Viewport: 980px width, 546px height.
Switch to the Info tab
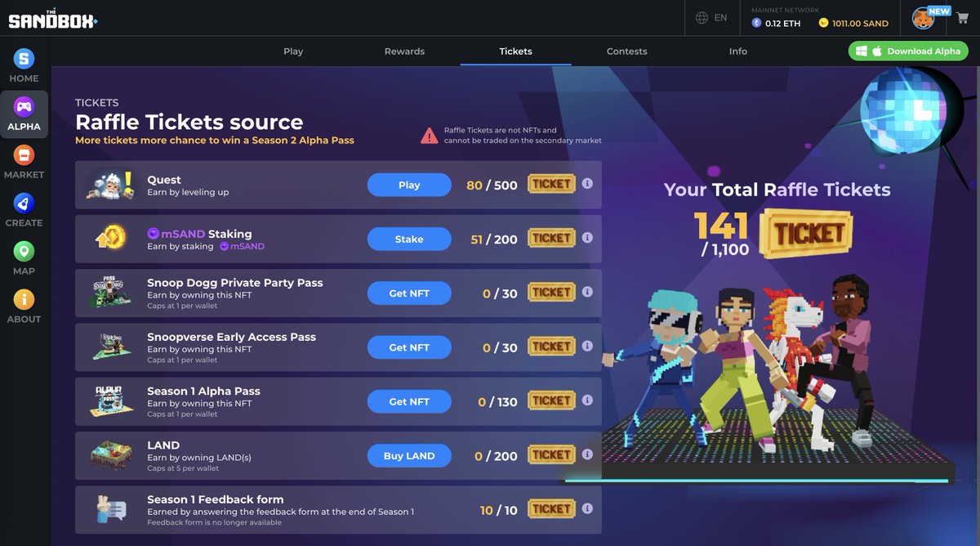[737, 51]
